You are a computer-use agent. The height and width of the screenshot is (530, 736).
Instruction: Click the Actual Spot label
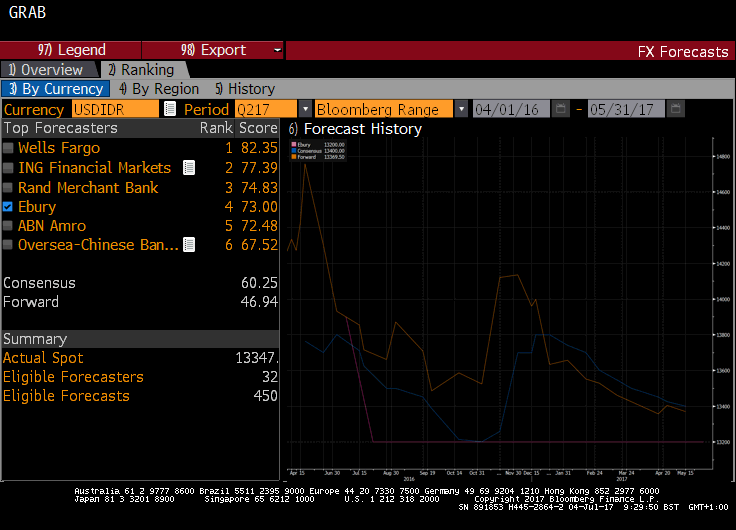coord(43,358)
